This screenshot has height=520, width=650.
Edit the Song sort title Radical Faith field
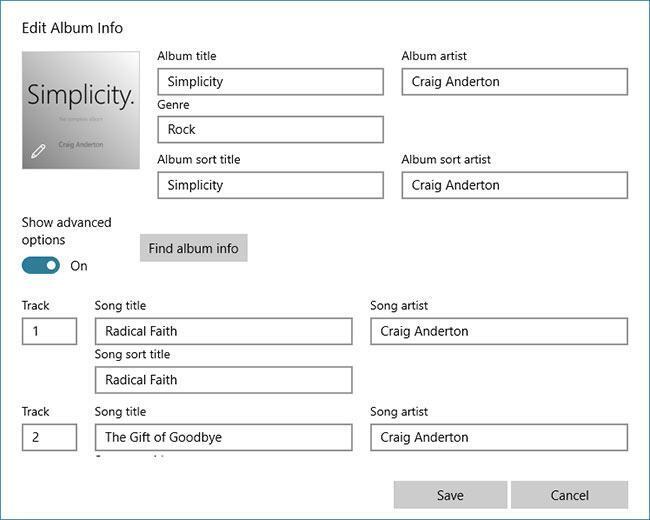[223, 379]
